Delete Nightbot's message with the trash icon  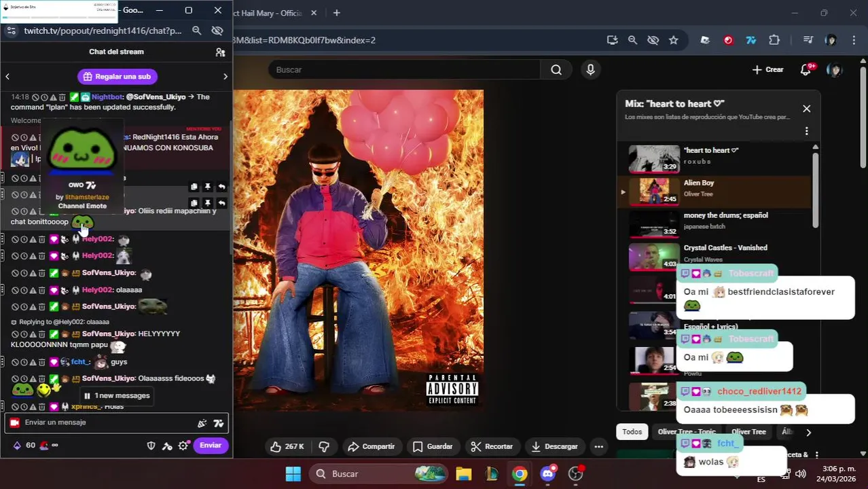coord(62,97)
